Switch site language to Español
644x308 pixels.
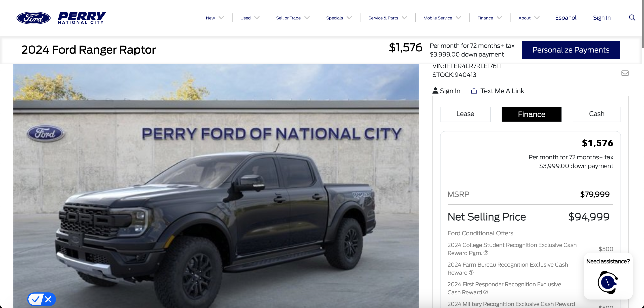point(566,18)
